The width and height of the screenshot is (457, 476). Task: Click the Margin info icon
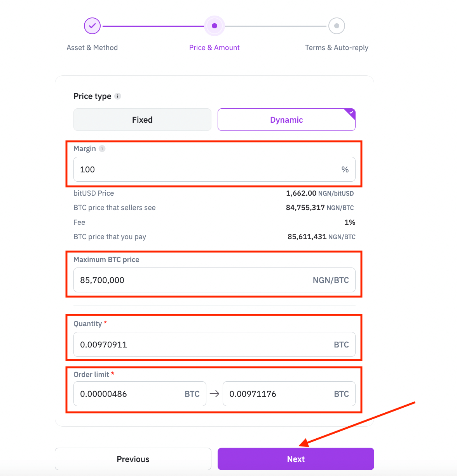click(x=102, y=149)
